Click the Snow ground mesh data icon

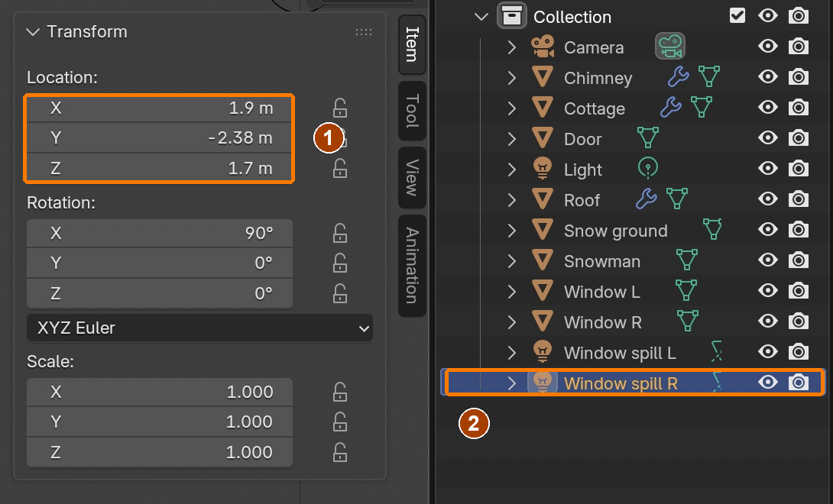click(x=712, y=229)
